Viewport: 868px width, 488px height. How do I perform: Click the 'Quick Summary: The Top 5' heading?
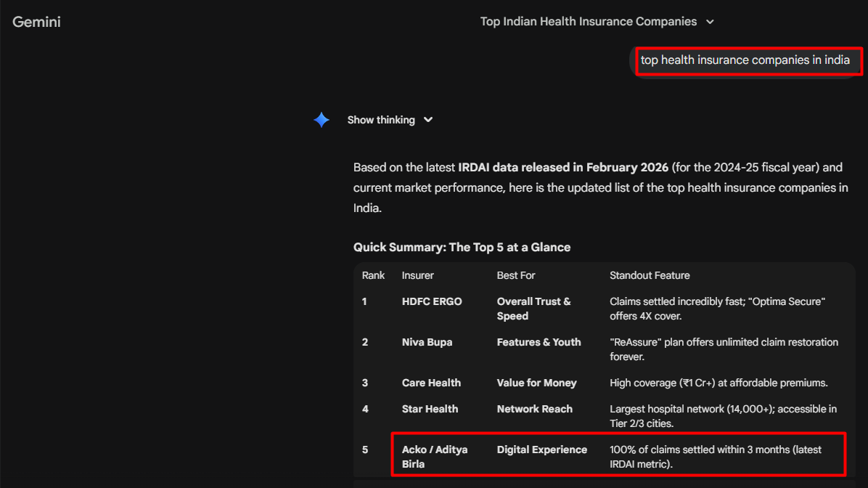click(462, 247)
